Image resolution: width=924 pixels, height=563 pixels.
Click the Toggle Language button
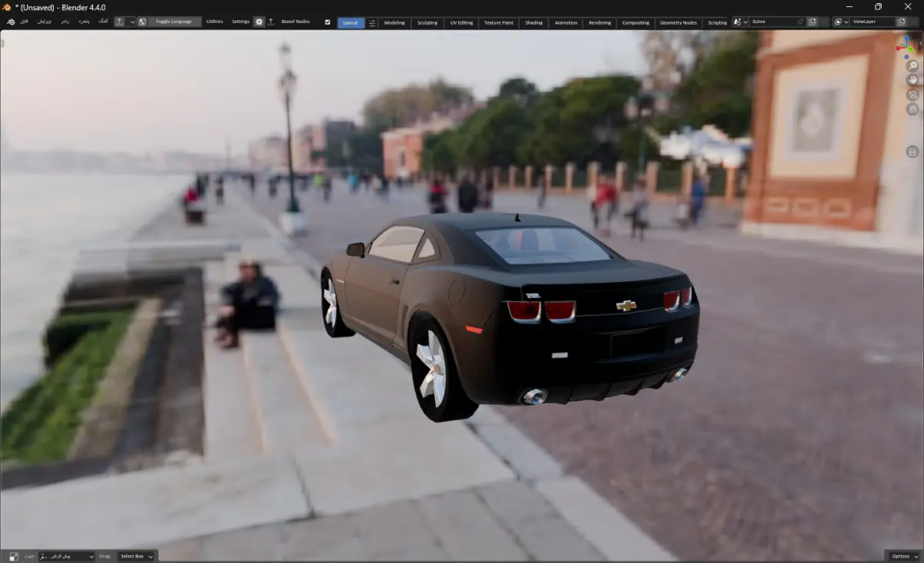(x=174, y=22)
